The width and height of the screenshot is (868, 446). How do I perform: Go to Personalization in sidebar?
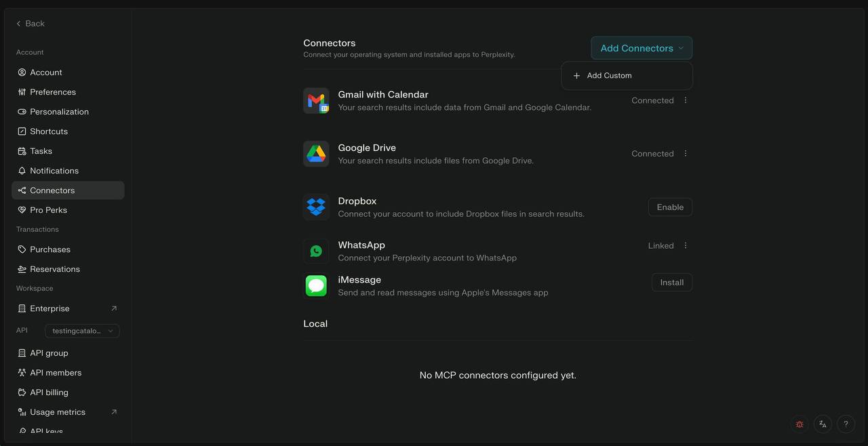click(x=59, y=112)
